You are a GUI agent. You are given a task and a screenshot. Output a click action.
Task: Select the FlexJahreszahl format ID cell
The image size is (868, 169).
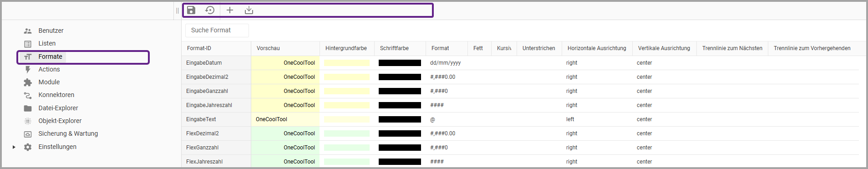click(216, 161)
